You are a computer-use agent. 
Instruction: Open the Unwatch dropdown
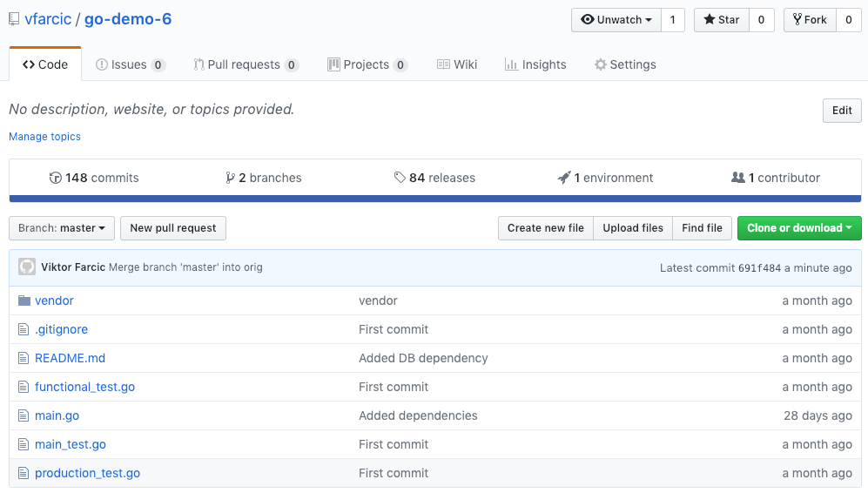[x=616, y=20]
